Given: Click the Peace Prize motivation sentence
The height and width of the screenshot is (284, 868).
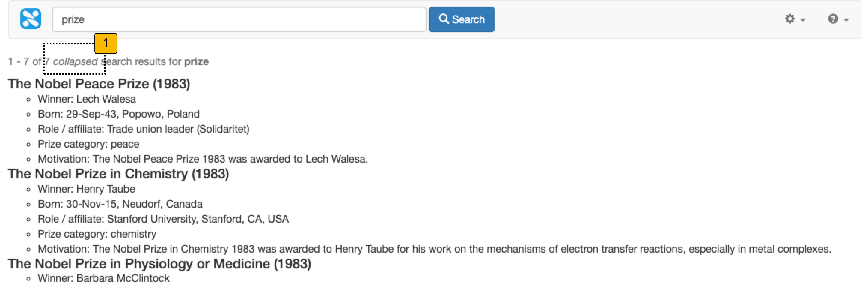Looking at the screenshot, I should pos(202,159).
